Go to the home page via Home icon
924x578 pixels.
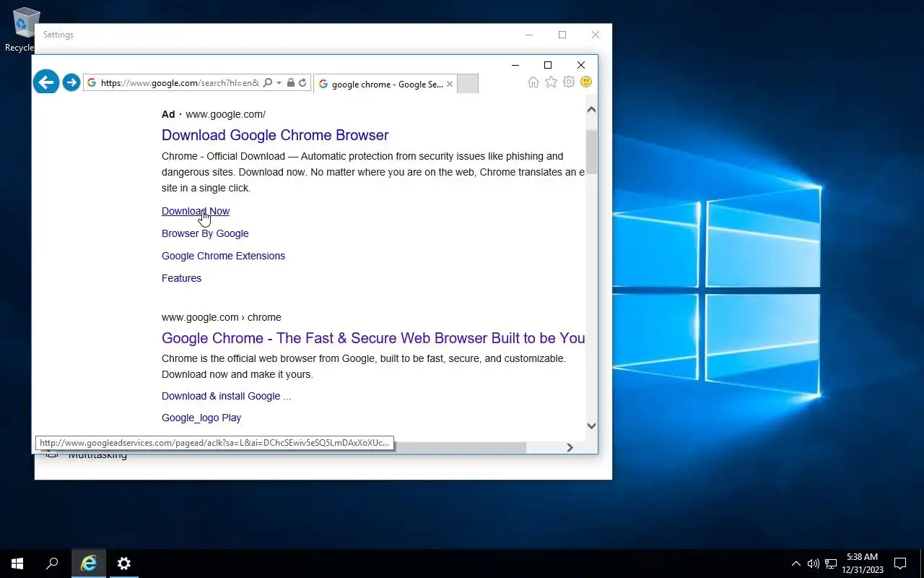pyautogui.click(x=533, y=82)
